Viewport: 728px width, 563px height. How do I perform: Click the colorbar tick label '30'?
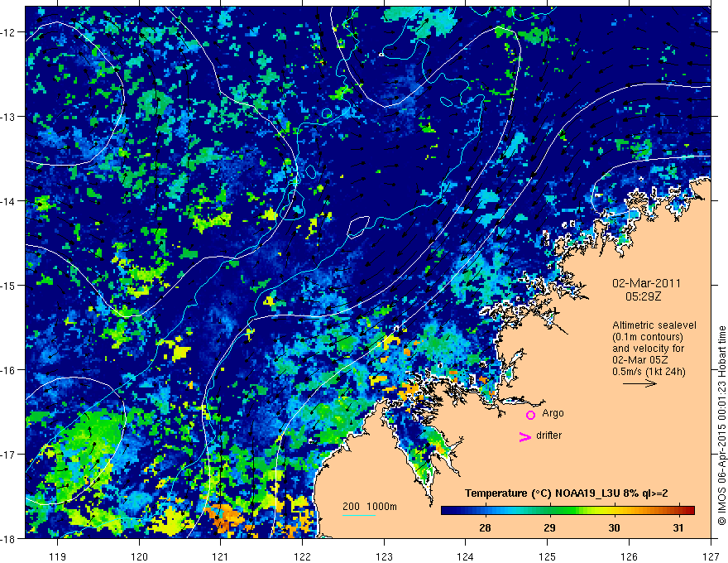pos(614,527)
